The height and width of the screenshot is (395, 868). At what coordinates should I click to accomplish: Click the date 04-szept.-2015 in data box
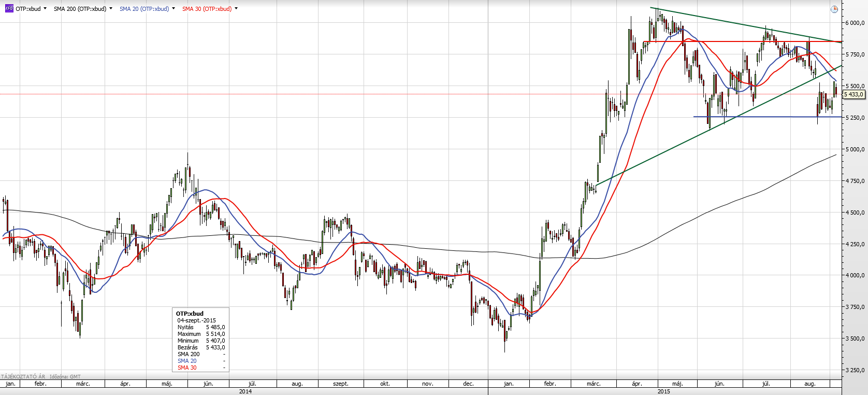pyautogui.click(x=197, y=320)
